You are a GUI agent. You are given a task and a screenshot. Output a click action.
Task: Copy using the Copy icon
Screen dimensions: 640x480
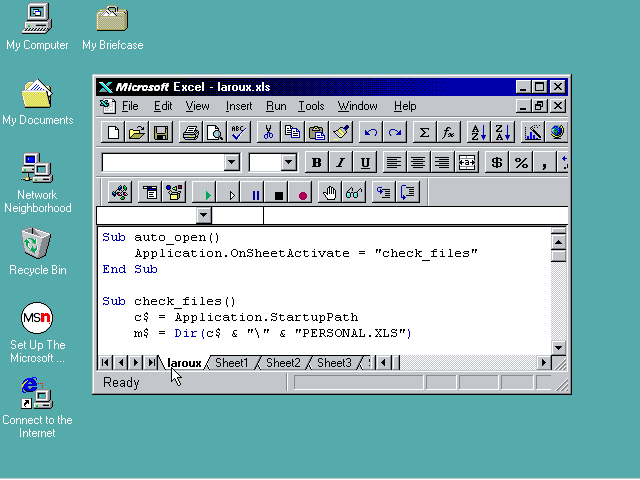click(x=293, y=132)
